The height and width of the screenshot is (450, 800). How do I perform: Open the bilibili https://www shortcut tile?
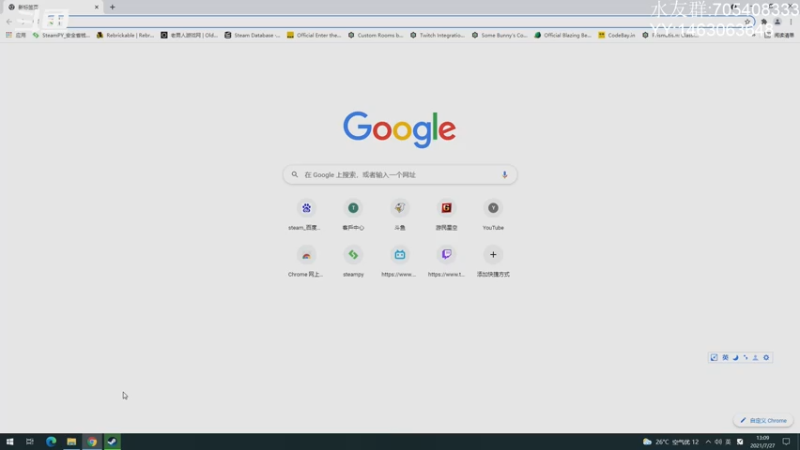point(400,261)
